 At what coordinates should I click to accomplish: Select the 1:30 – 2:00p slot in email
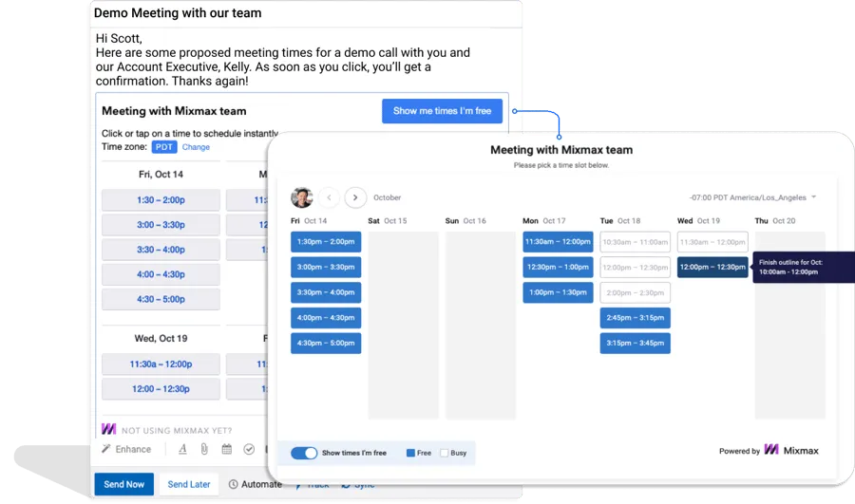[161, 200]
